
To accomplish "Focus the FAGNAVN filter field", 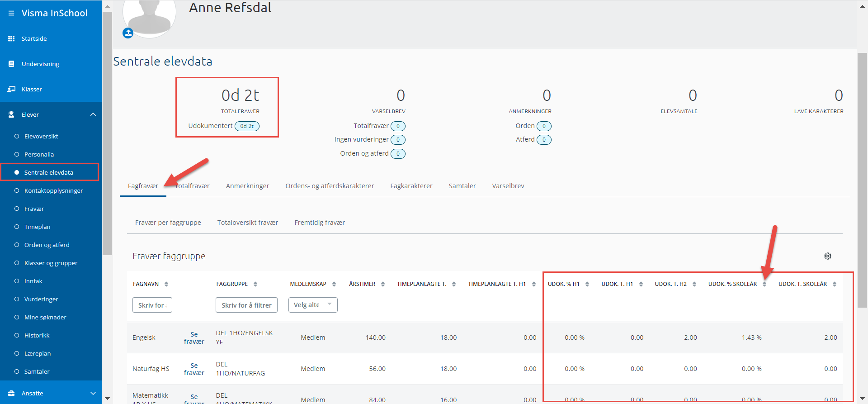I will (152, 305).
